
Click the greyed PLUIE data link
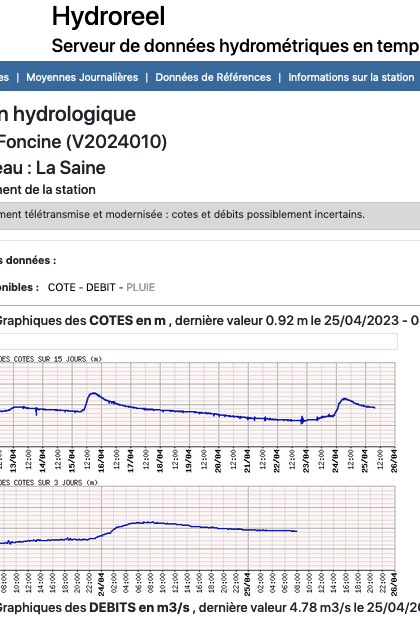click(x=140, y=287)
